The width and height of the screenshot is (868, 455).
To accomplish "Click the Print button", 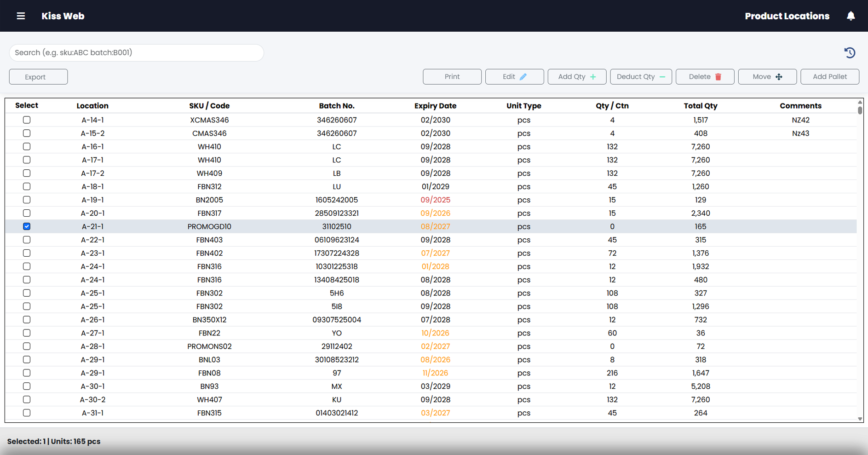I will (452, 77).
